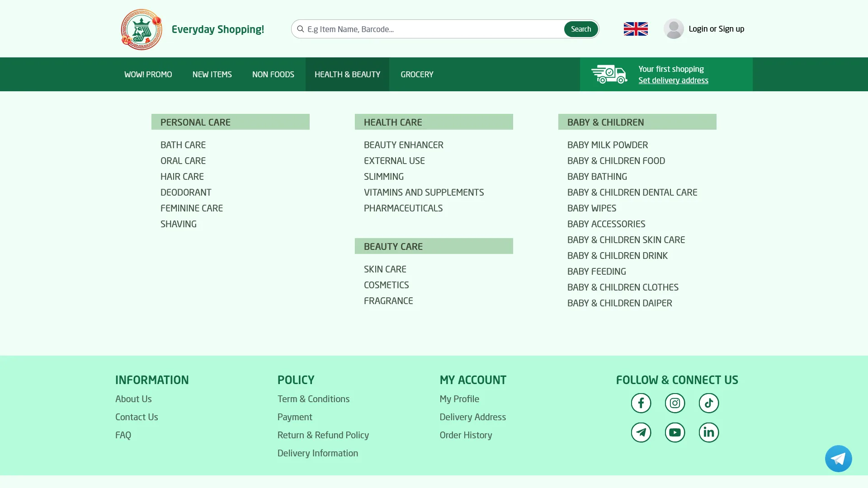This screenshot has height=488, width=868.
Task: Open the WOW! PROMO menu
Action: click(148, 74)
